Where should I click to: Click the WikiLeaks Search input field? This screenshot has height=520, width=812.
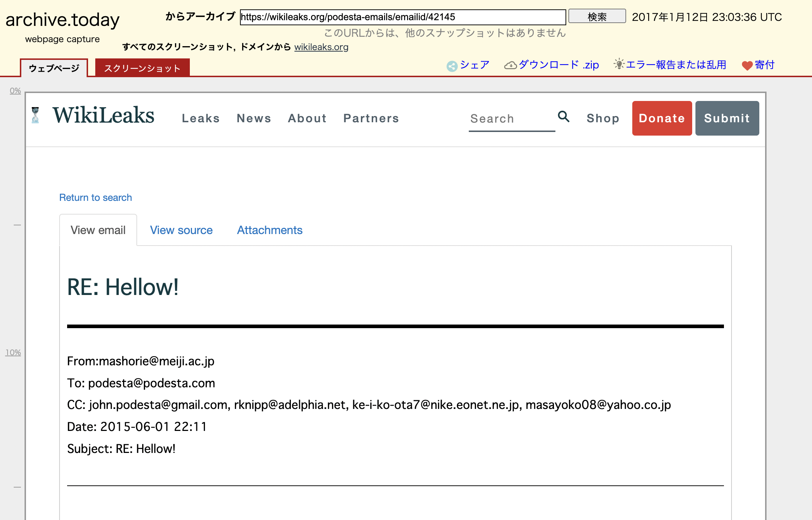tap(512, 119)
